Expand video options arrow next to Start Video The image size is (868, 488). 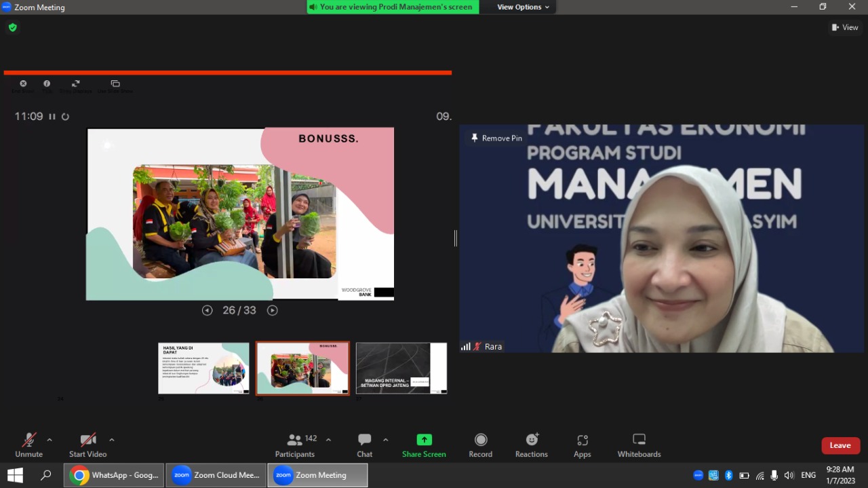112,440
